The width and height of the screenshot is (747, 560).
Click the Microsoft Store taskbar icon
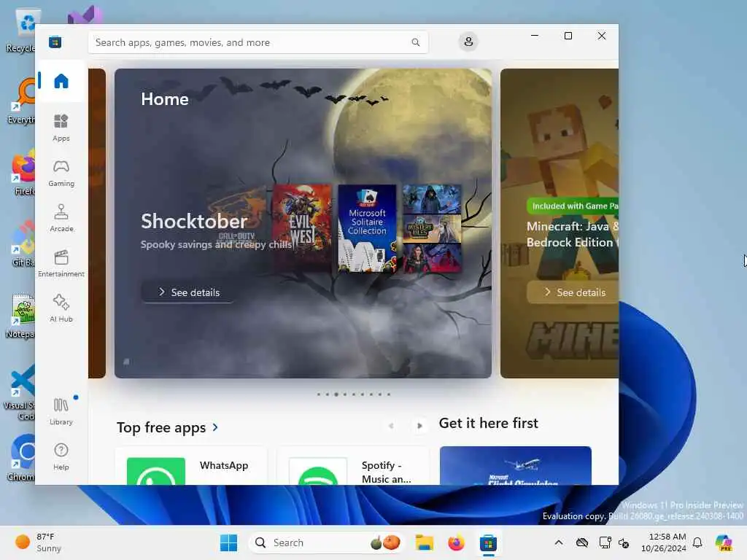tap(488, 542)
